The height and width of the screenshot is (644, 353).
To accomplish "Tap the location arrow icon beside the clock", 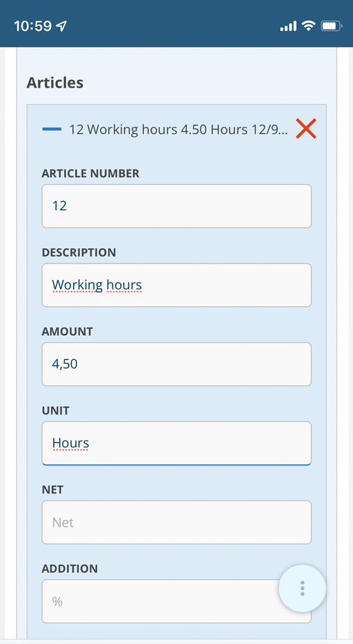I will pos(61,26).
